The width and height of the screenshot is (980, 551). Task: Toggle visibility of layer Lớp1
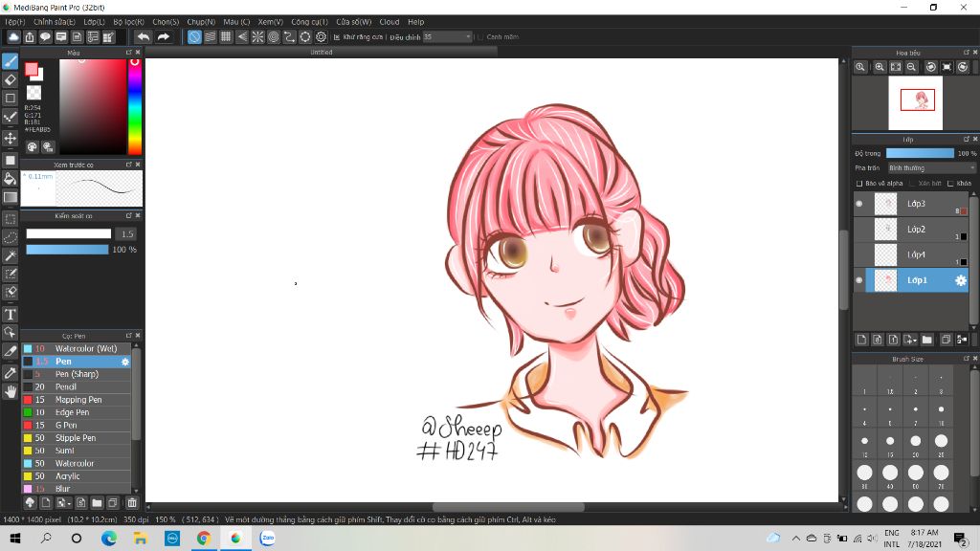[x=859, y=280]
